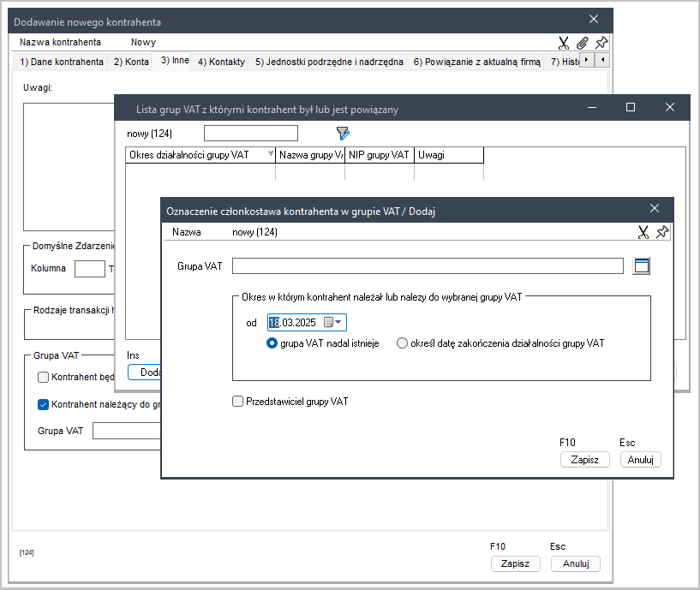The width and height of the screenshot is (700, 590).
Task: Close the Dodawanie nowego kontrahenta window
Action: pos(593,19)
